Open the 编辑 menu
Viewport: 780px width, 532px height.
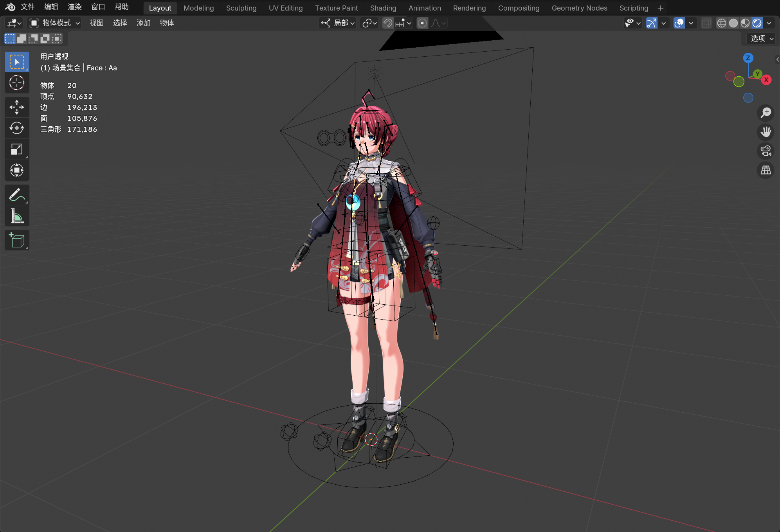(51, 7)
